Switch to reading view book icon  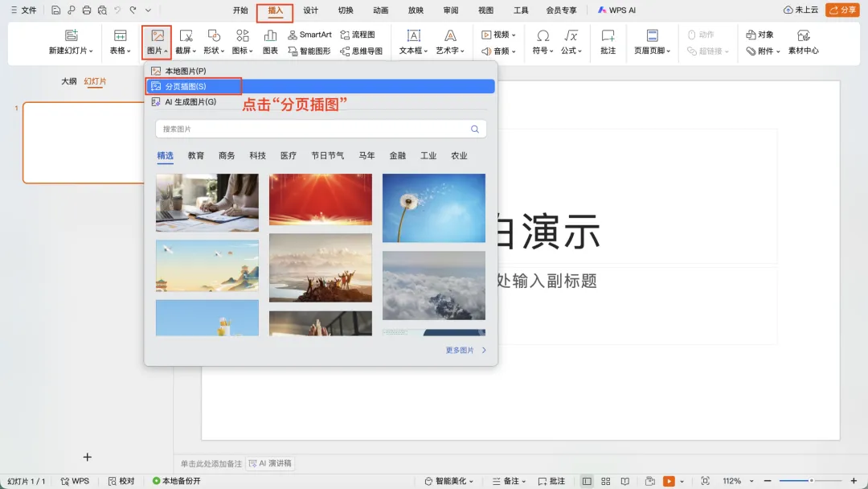[x=625, y=481]
